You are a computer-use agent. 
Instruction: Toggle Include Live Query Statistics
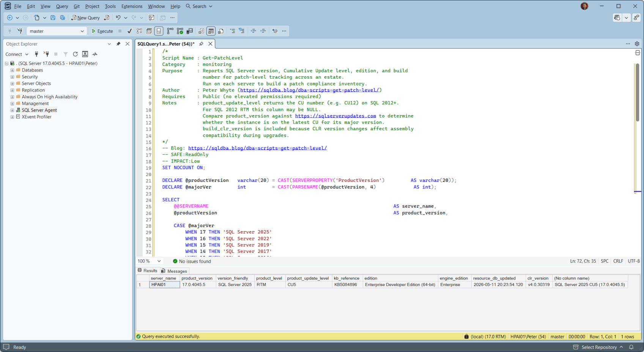click(x=180, y=31)
